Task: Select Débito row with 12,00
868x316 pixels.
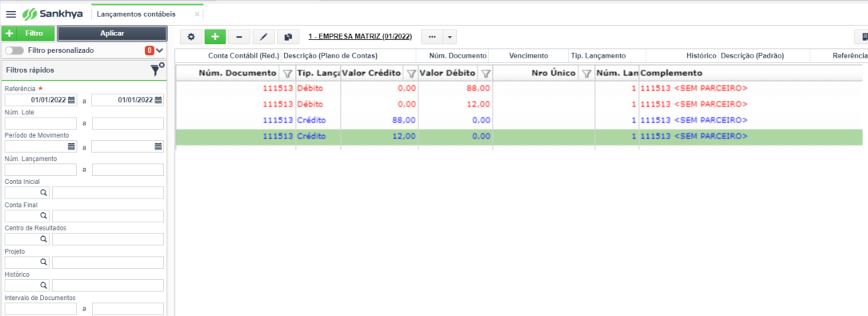Action: (519, 104)
